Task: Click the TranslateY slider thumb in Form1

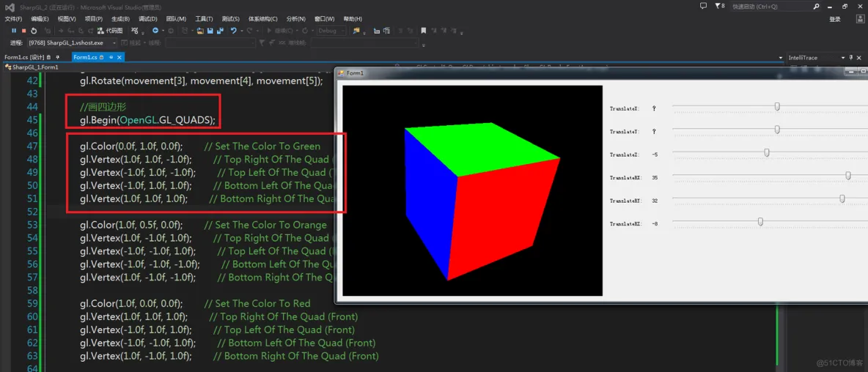Action: pyautogui.click(x=777, y=130)
